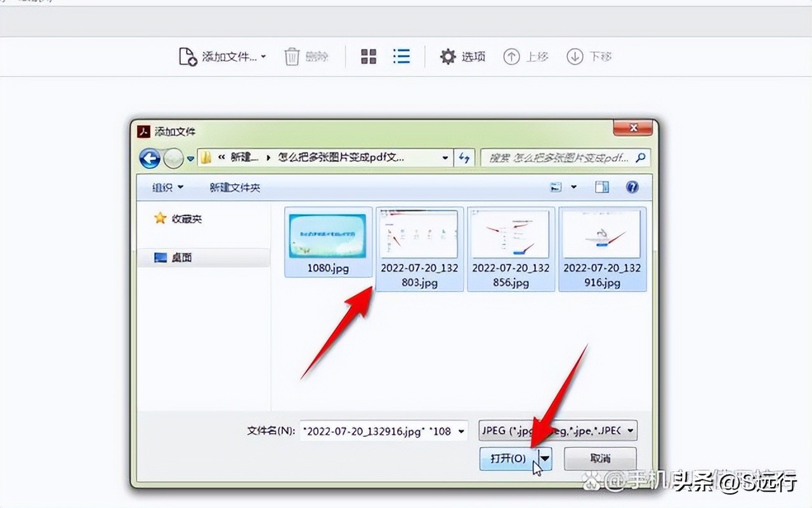
Task: Click the search magnifier icon
Action: click(x=641, y=157)
